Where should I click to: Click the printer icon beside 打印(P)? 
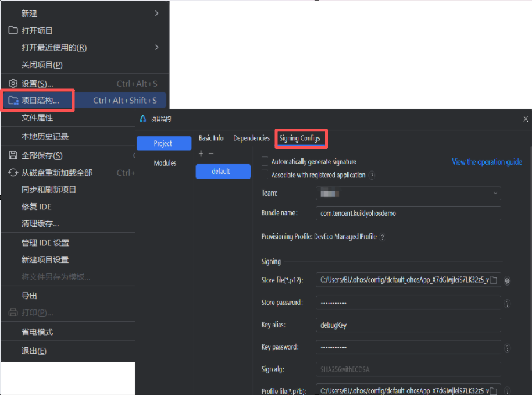point(13,312)
